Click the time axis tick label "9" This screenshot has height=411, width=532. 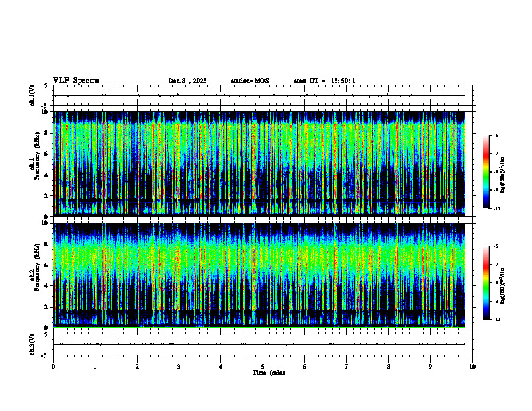430,367
